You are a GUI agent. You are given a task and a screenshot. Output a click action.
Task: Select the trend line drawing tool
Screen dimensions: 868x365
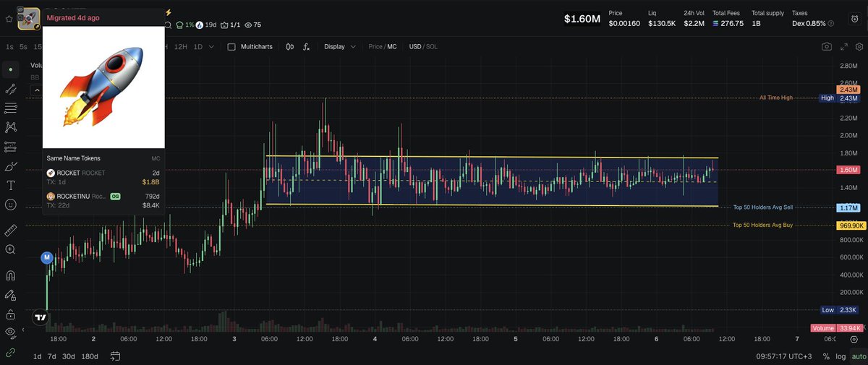tap(10, 89)
